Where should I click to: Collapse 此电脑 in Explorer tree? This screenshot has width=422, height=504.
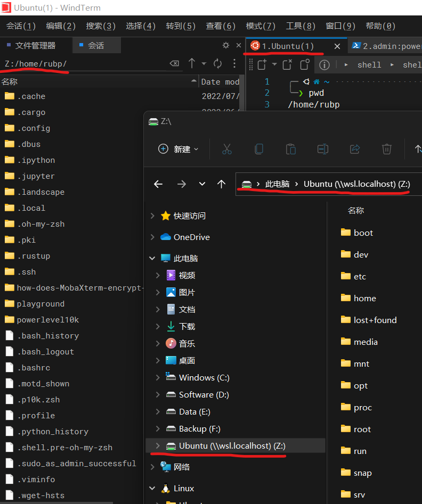pyautogui.click(x=152, y=258)
